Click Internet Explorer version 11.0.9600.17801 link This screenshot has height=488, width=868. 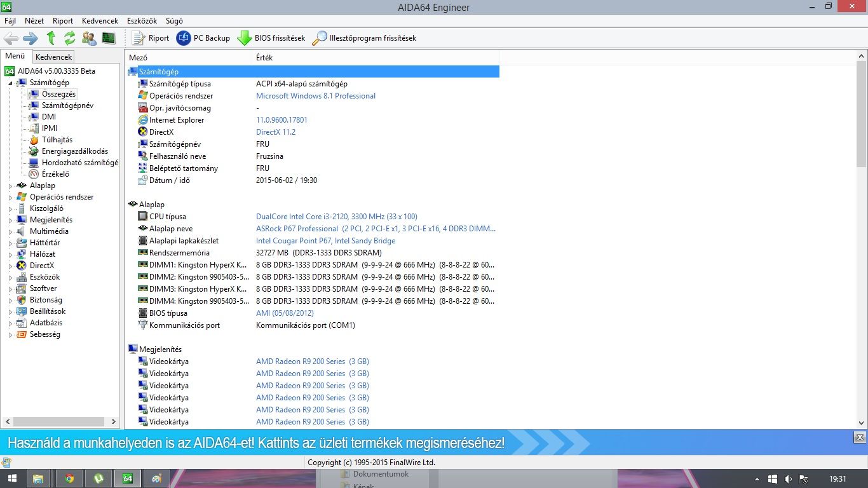pos(281,120)
